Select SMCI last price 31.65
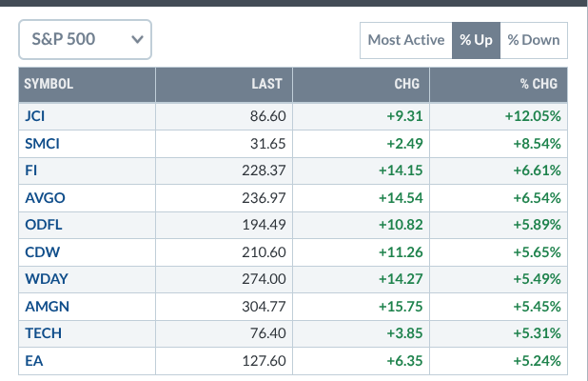This screenshot has width=588, height=381. (267, 144)
